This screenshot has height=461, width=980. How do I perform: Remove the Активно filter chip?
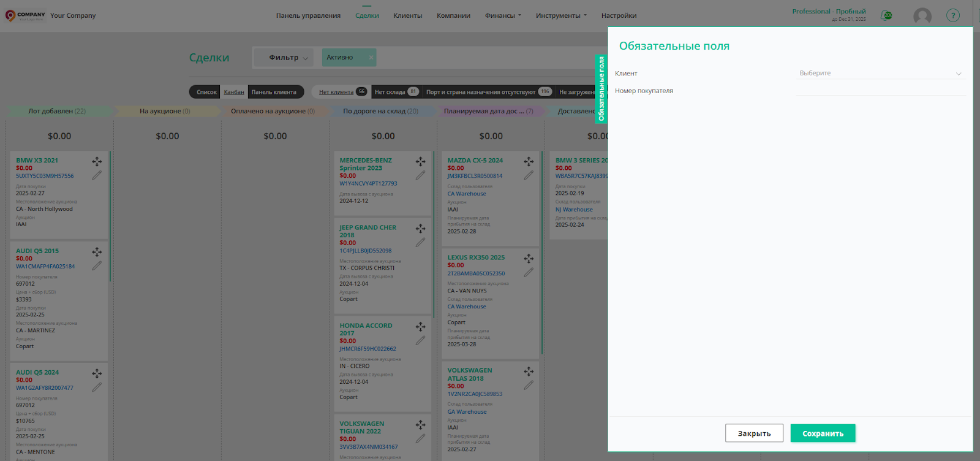click(x=371, y=58)
